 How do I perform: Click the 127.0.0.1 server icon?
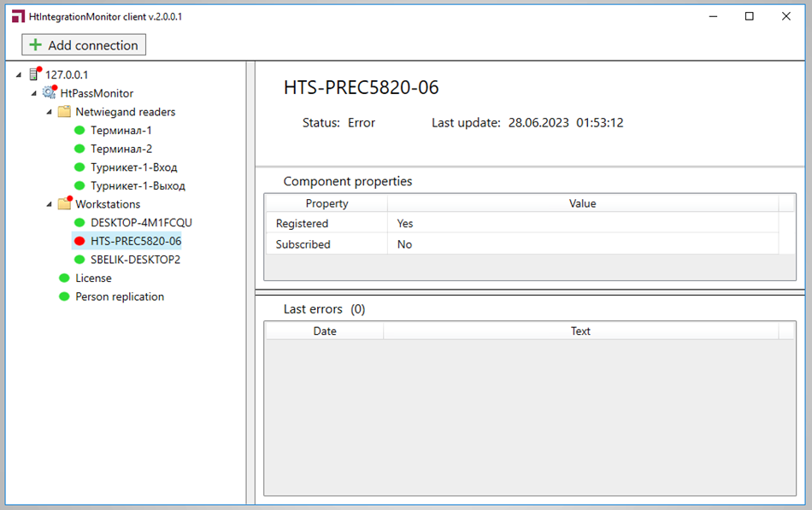[x=34, y=75]
